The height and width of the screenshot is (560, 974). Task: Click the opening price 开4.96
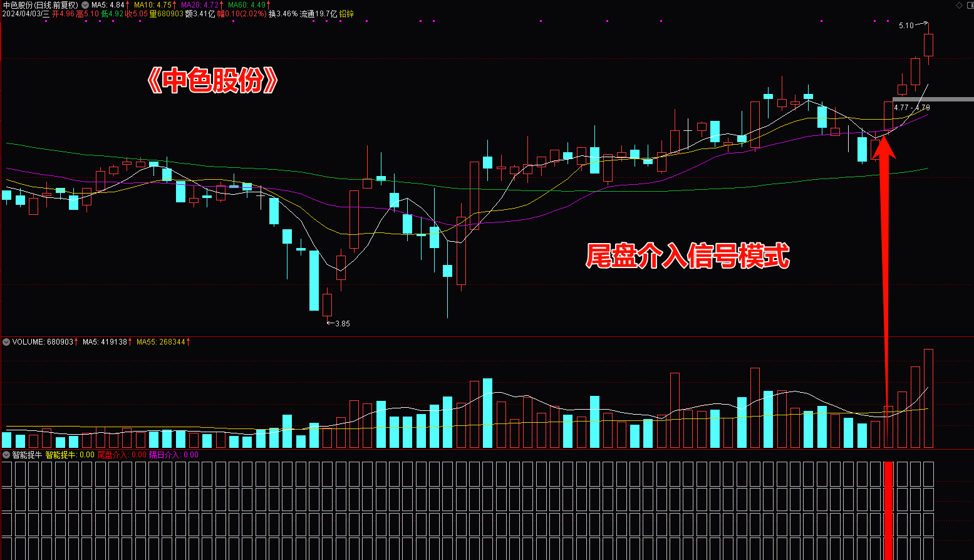(x=63, y=14)
